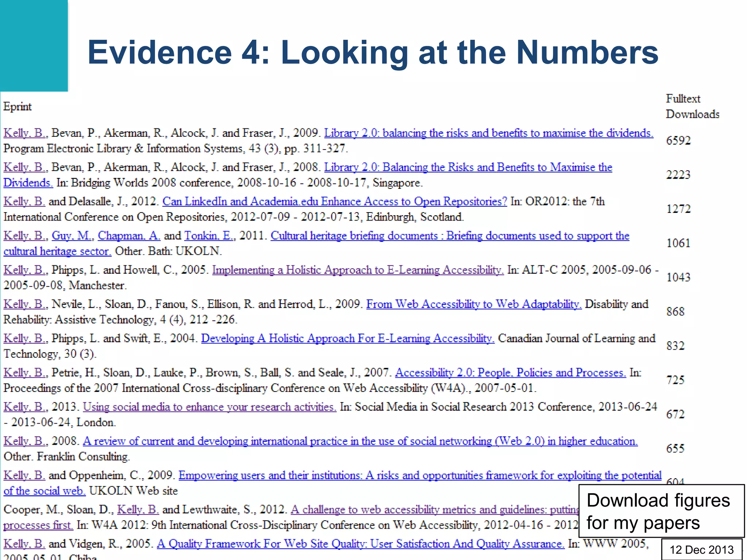This screenshot has height=560, width=747.
Task: Click the 'Eprint' column header
Action: [x=18, y=107]
